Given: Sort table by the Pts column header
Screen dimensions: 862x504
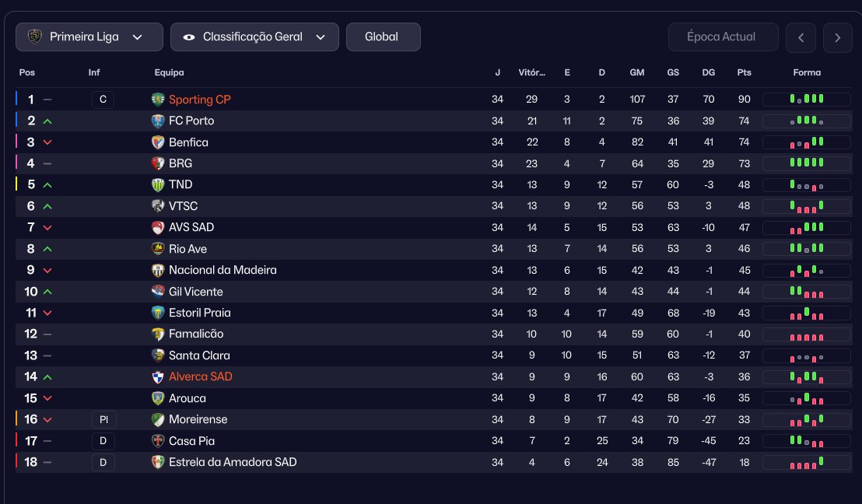Looking at the screenshot, I should pos(744,72).
